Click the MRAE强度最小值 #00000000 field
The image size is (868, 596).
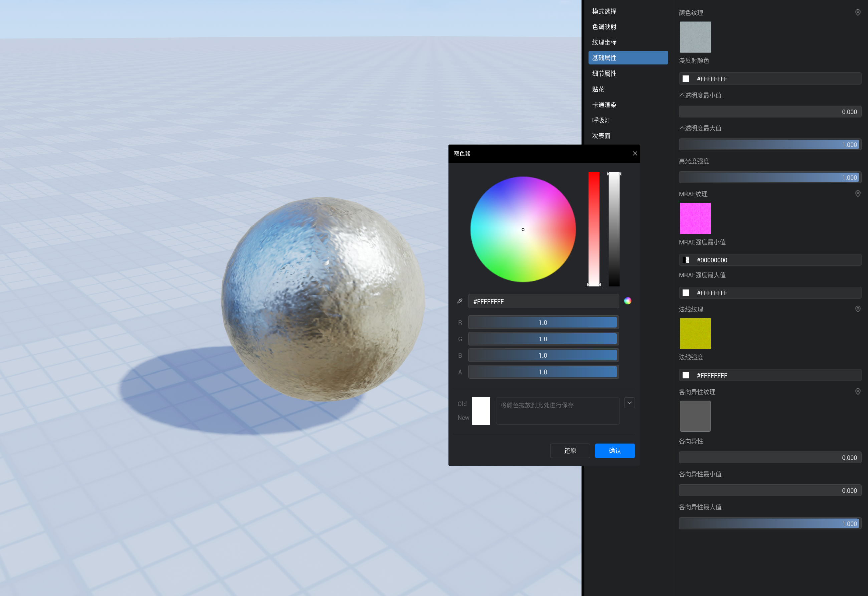[x=770, y=260]
